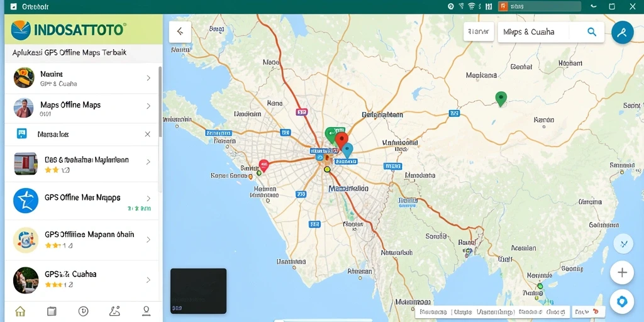Viewport: 644px width, 322px height.
Task: Open the route icon in the bottom navigation
Action: coord(114,311)
